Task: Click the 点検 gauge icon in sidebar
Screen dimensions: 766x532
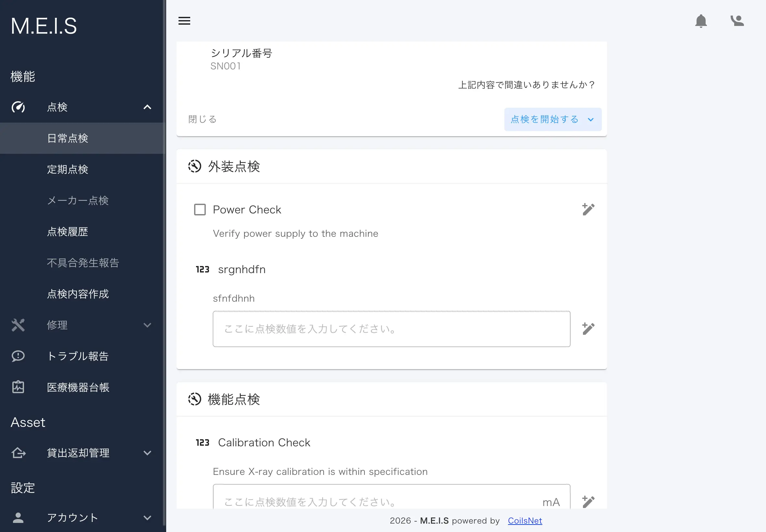Action: coord(18,107)
